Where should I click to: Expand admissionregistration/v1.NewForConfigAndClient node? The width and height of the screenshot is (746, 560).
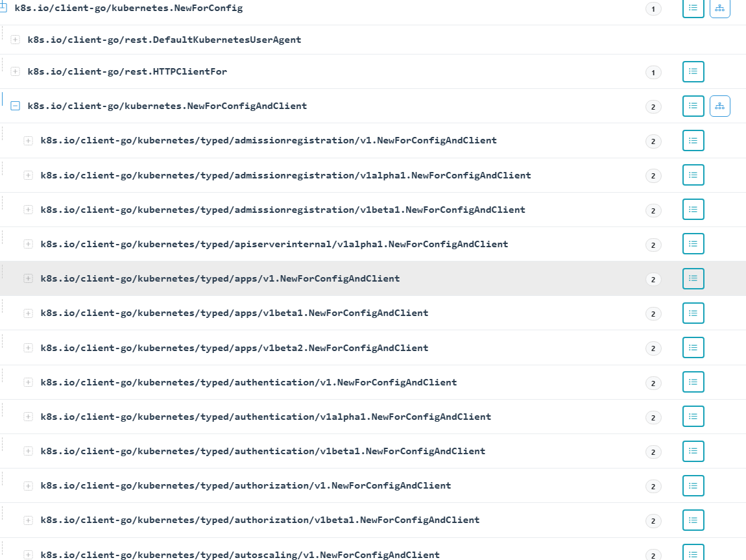coord(29,140)
